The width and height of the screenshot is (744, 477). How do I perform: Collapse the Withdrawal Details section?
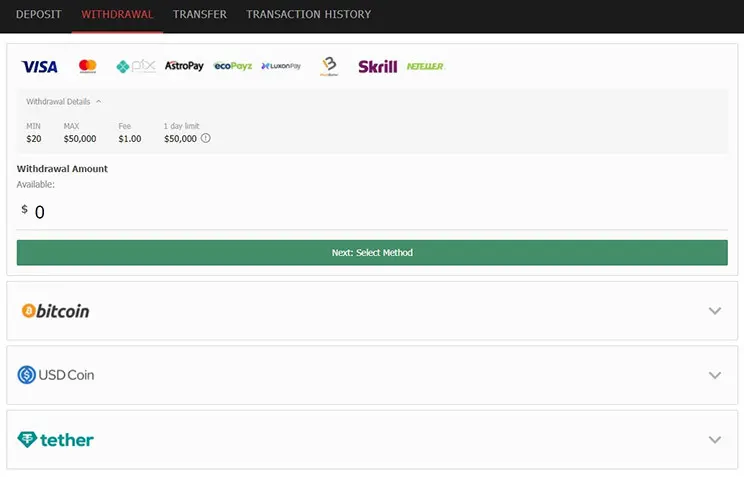pyautogui.click(x=64, y=102)
